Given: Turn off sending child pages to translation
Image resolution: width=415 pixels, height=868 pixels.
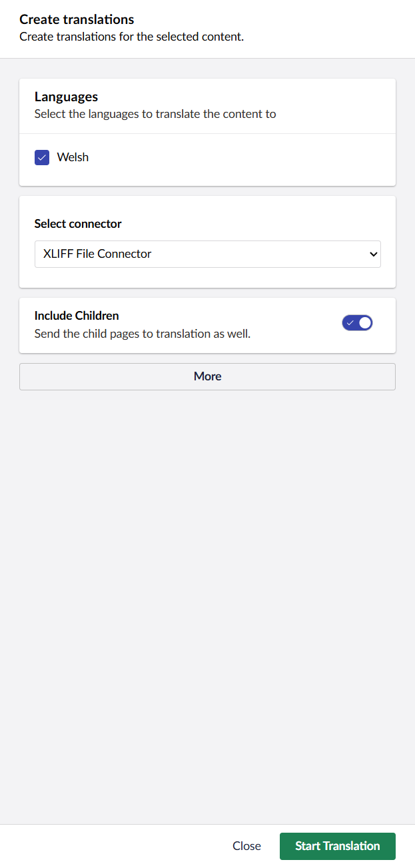Looking at the screenshot, I should [x=357, y=322].
